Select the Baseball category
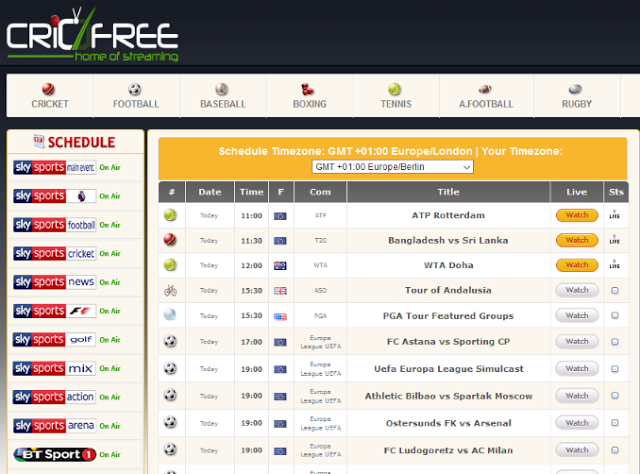Image resolution: width=640 pixels, height=474 pixels. (223, 96)
